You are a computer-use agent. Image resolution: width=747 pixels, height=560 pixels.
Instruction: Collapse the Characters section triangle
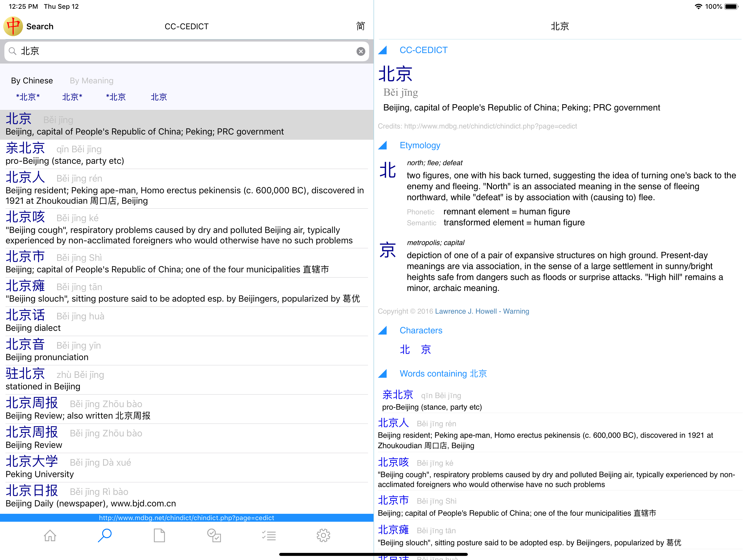(x=382, y=331)
